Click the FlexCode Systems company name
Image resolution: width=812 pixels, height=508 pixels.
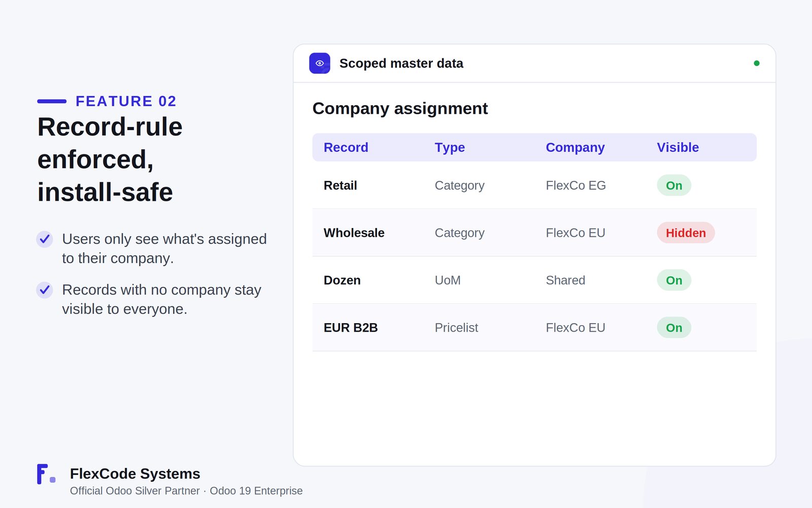click(x=135, y=473)
